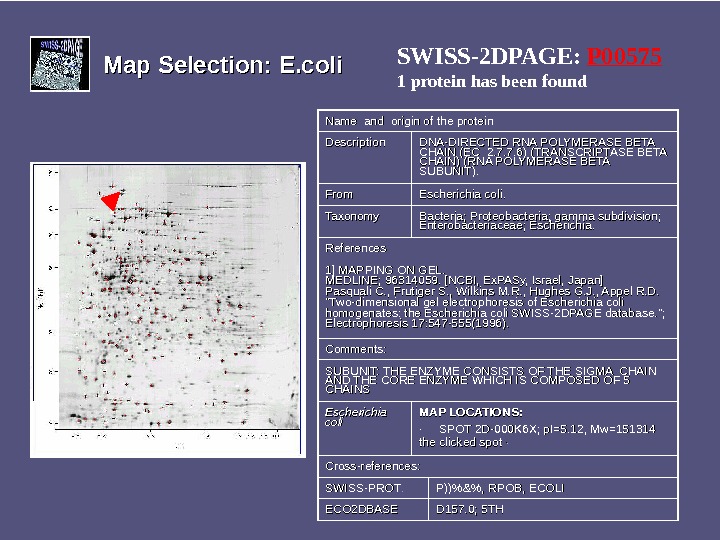
Task: Click '1 protein has been found' text
Action: [492, 81]
